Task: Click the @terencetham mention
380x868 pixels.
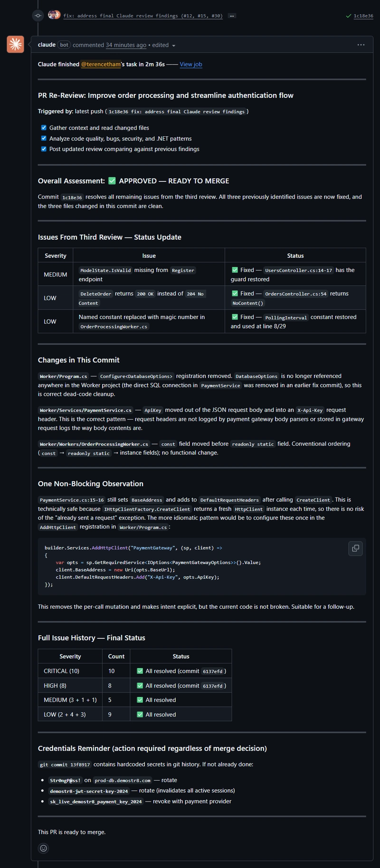Action: 101,65
